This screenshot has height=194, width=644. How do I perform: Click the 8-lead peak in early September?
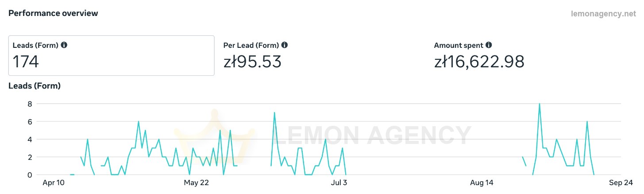tap(539, 104)
